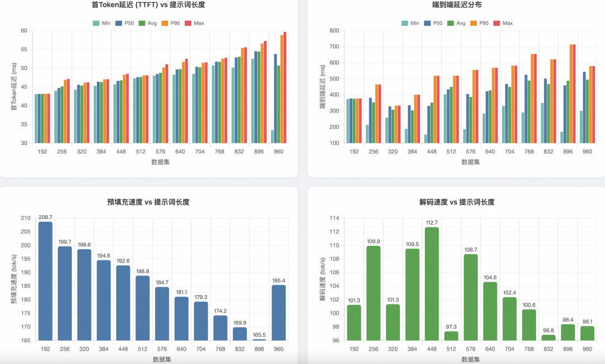Click the short Min bar for 960 in TTFT chart
Viewport: 605px width, 364px height.
[x=272, y=137]
